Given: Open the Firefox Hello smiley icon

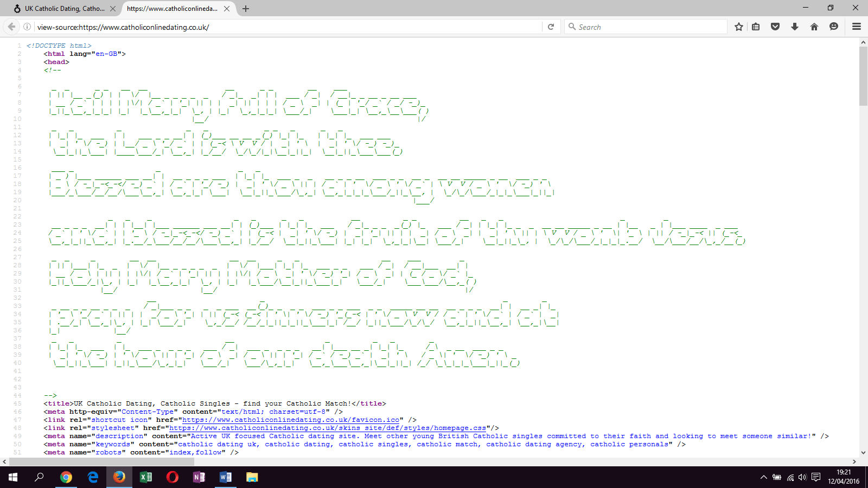Looking at the screenshot, I should [834, 27].
